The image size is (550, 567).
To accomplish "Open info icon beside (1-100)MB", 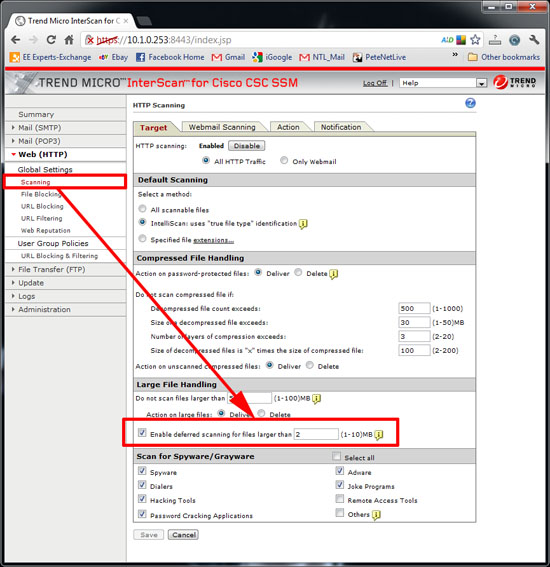I will coord(316,399).
